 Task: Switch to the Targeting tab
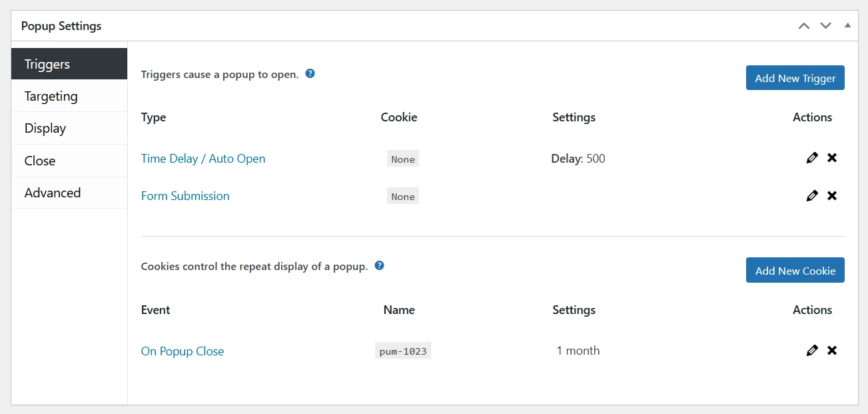click(x=69, y=96)
